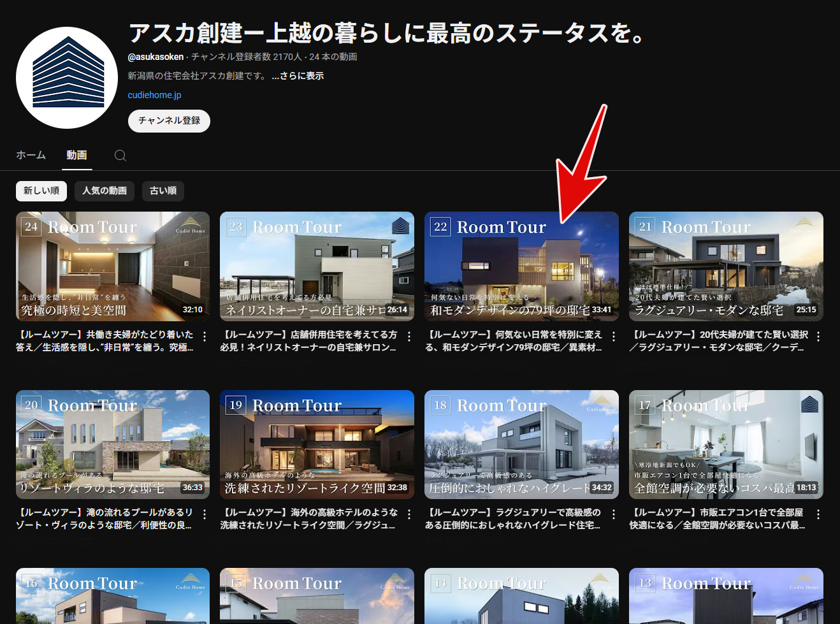The image size is (840, 624).
Task: Open options menu for Room Tour 17 video
Action: pyautogui.click(x=818, y=514)
